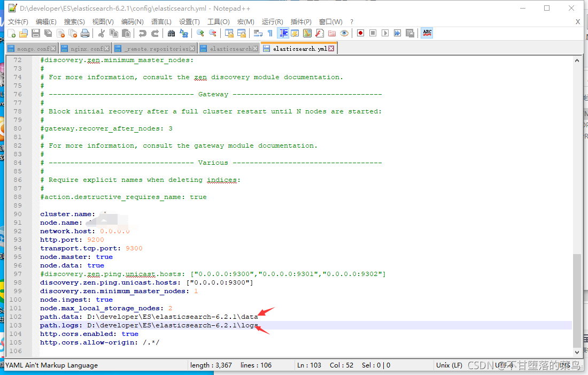This screenshot has width=588, height=375.
Task: Play back the recorded macro
Action: coord(385,33)
